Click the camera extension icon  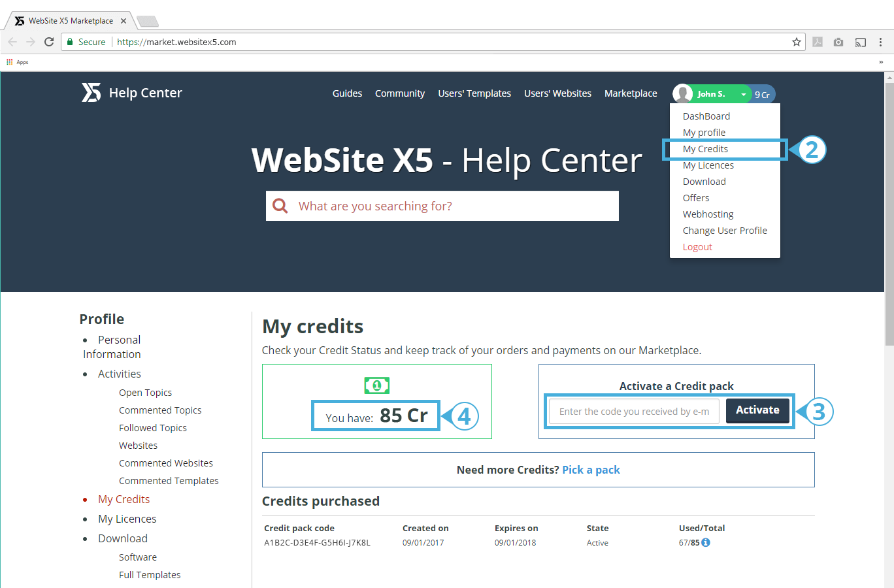coord(838,42)
